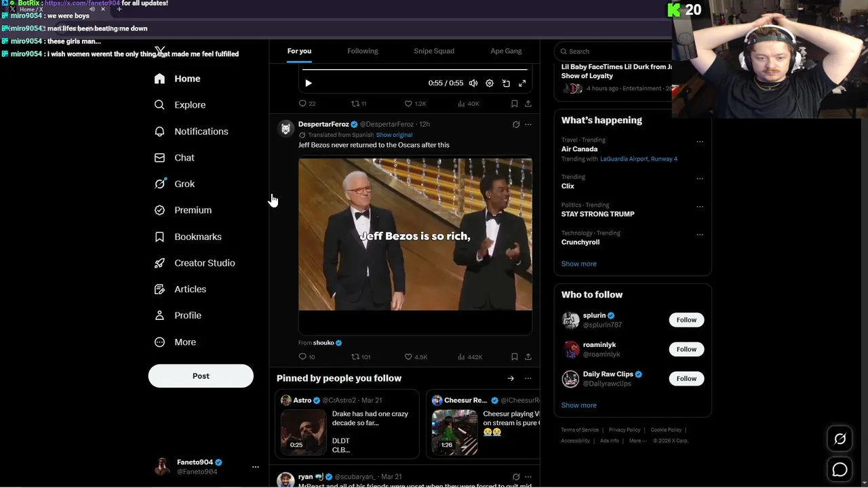Follow Daily Raw Clips account
The height and width of the screenshot is (488, 868).
coord(686,379)
